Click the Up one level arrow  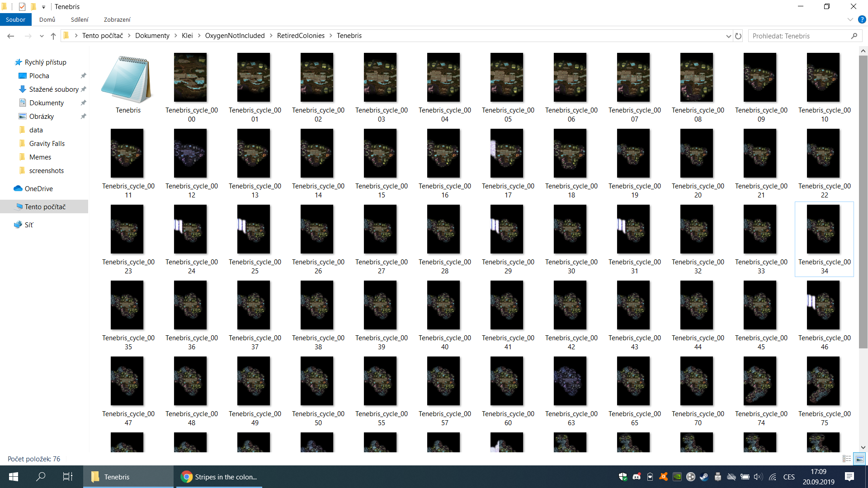point(53,36)
